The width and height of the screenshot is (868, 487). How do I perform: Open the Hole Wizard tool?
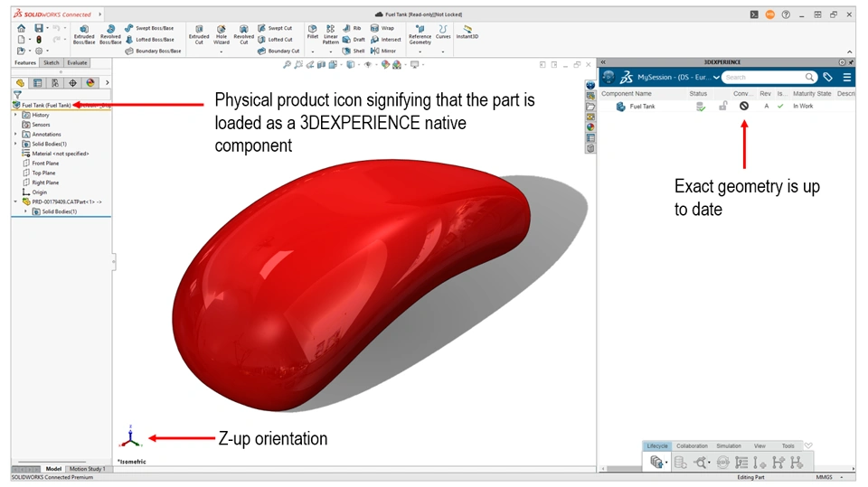tap(222, 34)
